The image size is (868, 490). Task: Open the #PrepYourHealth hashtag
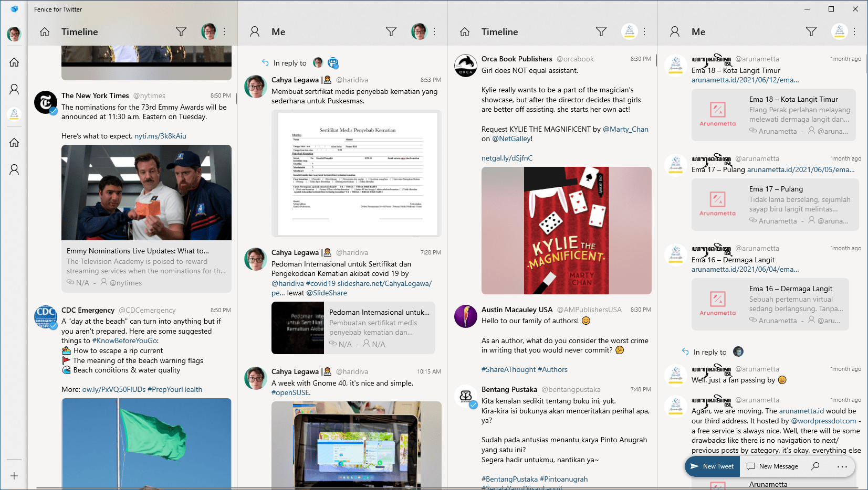point(175,389)
